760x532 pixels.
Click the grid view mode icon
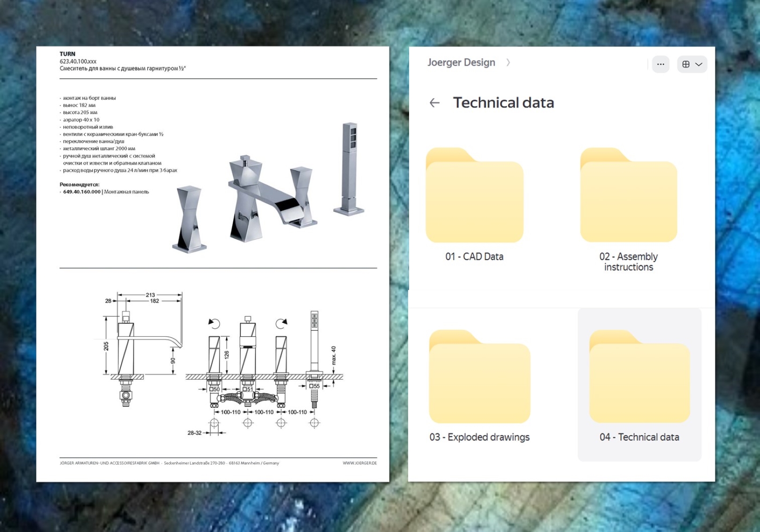[686, 64]
